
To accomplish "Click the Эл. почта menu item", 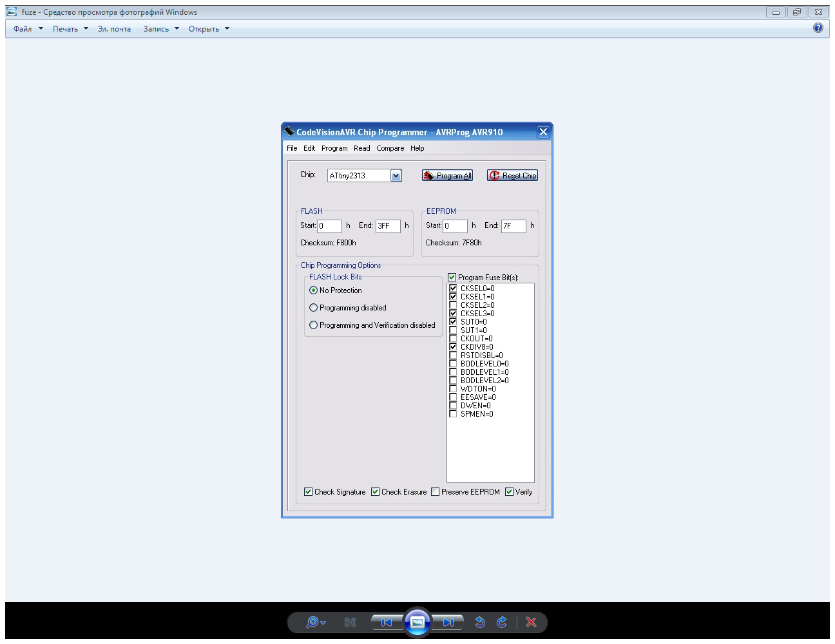I will [x=114, y=29].
